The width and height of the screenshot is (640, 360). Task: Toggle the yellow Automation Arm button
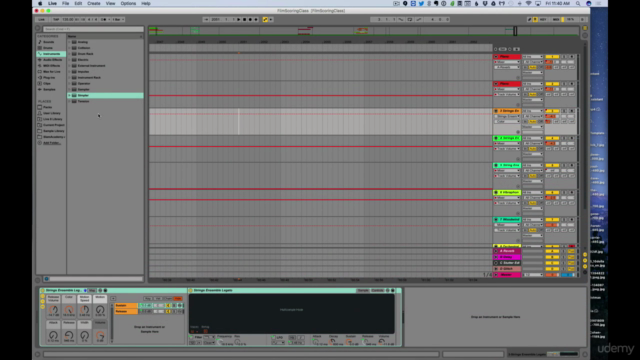[265, 20]
